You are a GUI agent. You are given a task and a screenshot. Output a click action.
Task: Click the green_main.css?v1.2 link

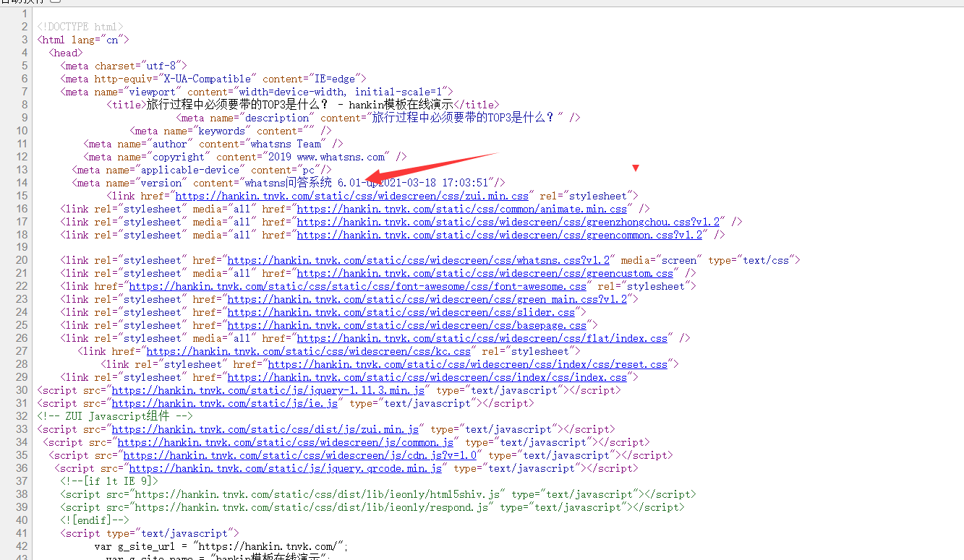pos(427,299)
